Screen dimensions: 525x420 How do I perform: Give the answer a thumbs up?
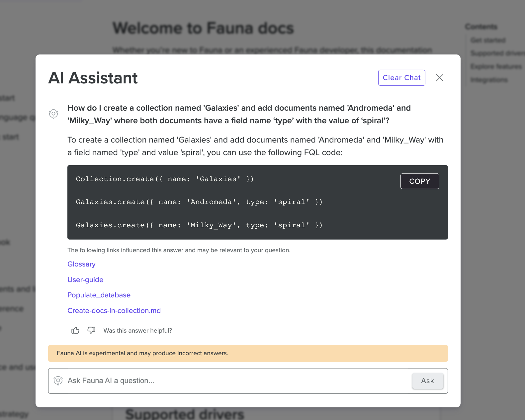75,330
